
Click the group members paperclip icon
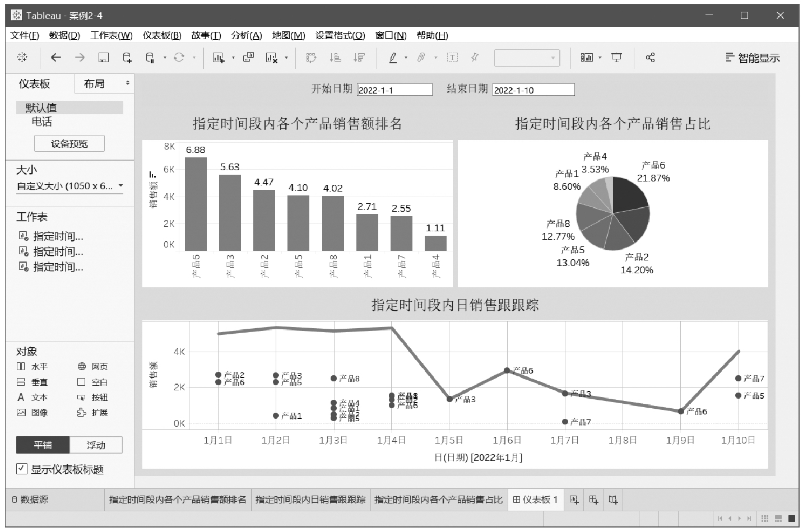421,57
